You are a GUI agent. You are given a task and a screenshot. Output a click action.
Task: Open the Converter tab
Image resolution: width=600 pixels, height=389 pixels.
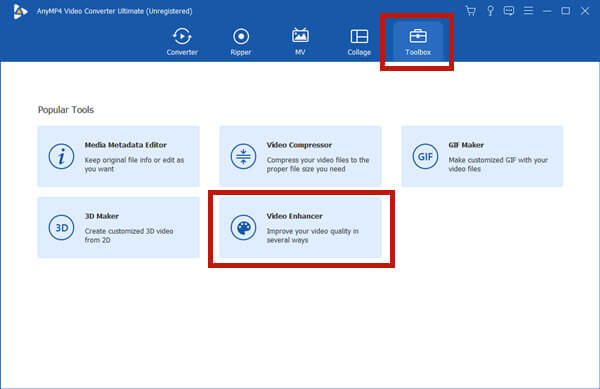(182, 42)
